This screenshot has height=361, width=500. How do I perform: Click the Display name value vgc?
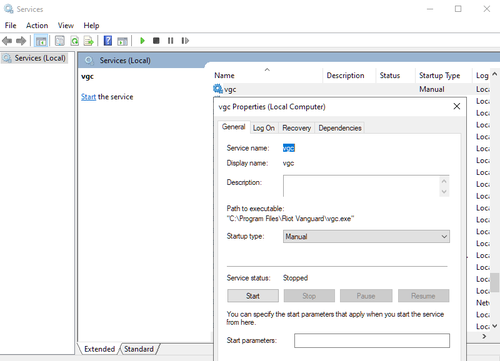288,163
